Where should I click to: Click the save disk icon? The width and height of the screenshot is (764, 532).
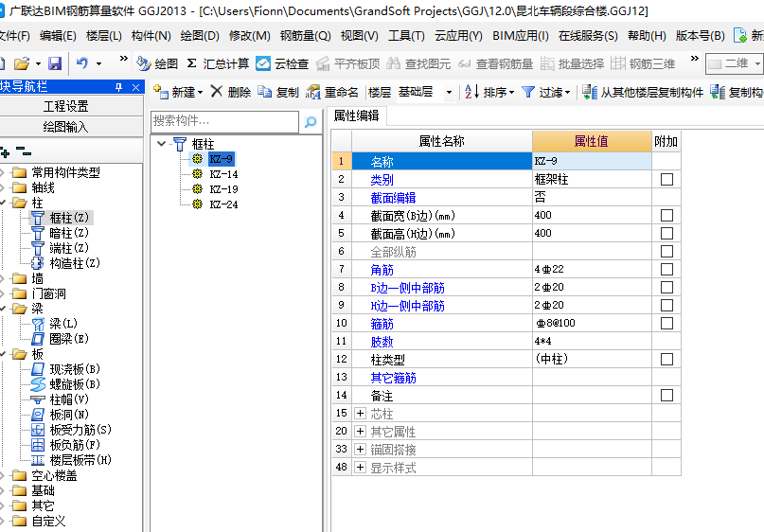tap(55, 63)
